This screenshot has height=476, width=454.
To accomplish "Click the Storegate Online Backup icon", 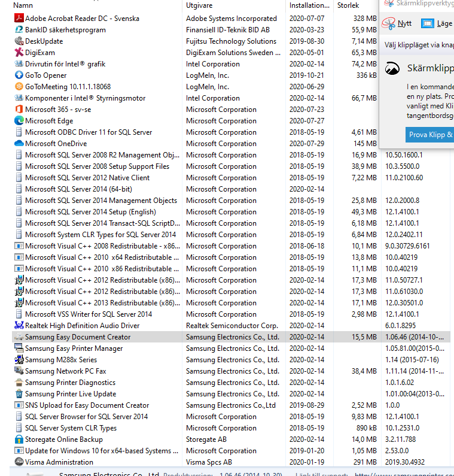I will (19, 439).
